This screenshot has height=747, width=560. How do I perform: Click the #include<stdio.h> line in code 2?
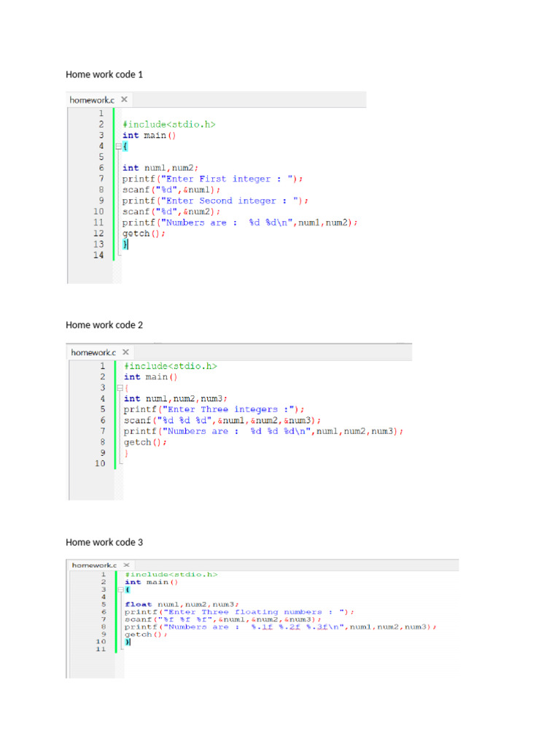tap(171, 366)
